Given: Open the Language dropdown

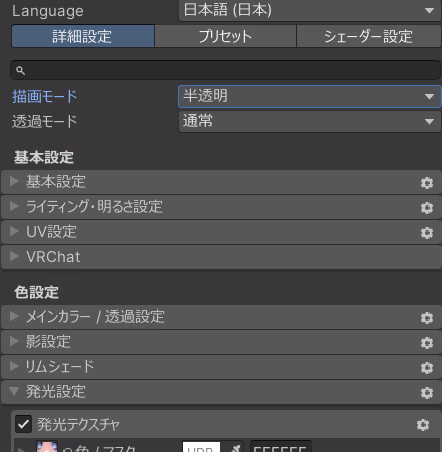Looking at the screenshot, I should [x=310, y=10].
